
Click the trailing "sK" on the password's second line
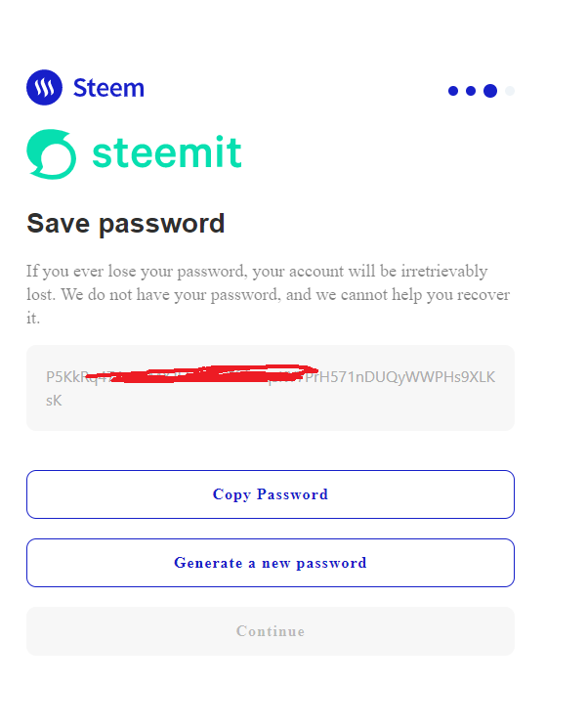coord(54,400)
